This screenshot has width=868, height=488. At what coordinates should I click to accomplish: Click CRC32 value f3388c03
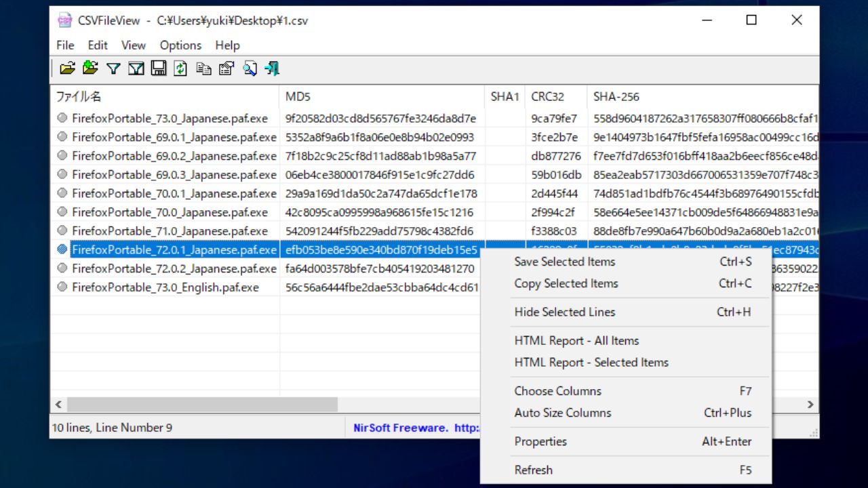[x=554, y=231]
